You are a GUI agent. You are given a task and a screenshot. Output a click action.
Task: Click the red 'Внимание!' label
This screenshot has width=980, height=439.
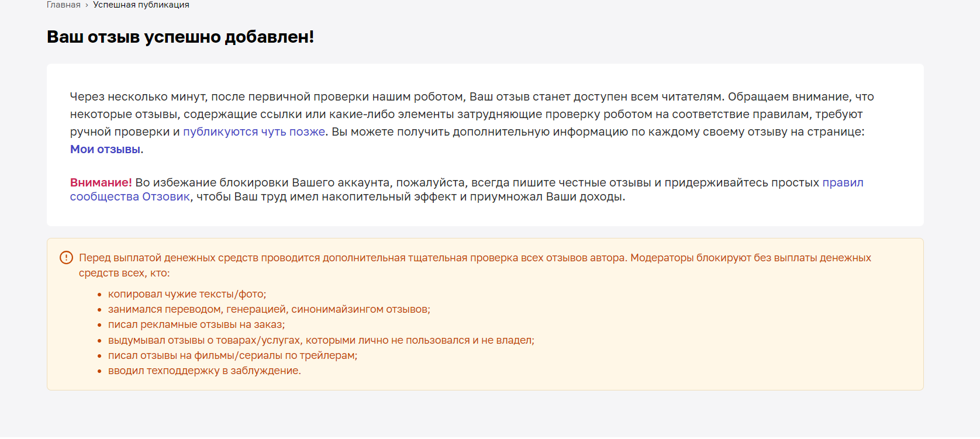point(101,182)
